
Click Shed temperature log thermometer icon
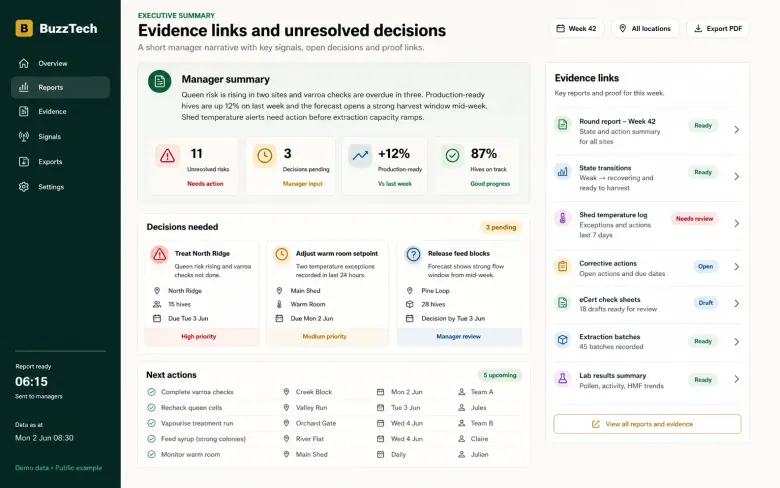tap(563, 218)
